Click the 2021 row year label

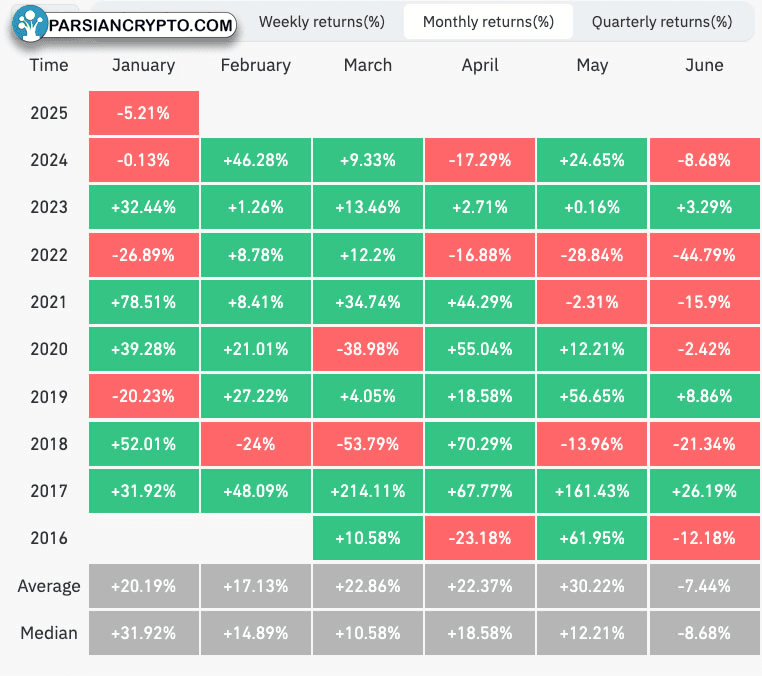tap(49, 302)
